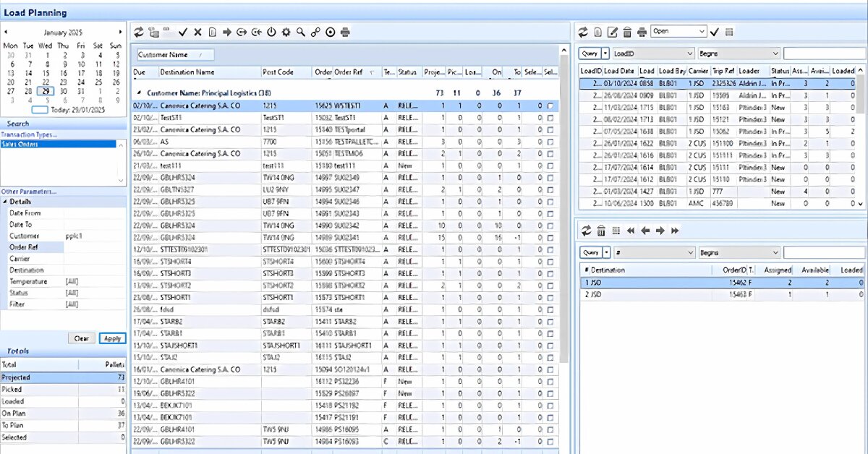Viewport: 868px width, 454px height.
Task: Open the load status dropdown showing Open
Action: click(701, 32)
